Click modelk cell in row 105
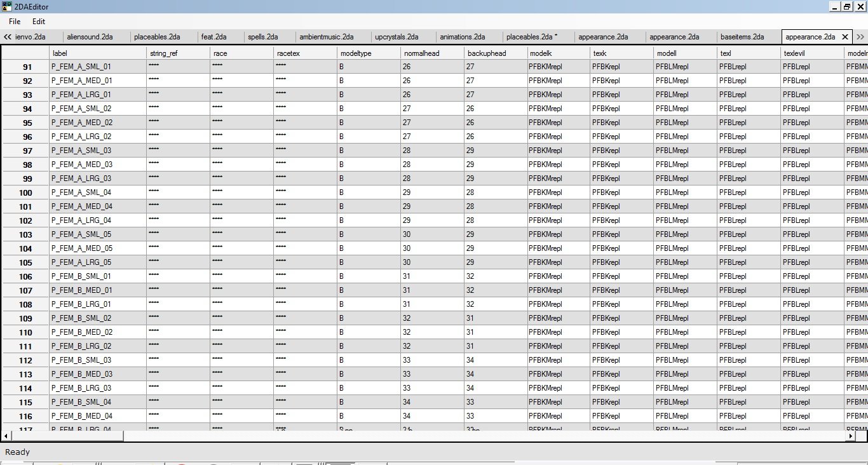Viewport: 868px width, 465px height. [x=559, y=262]
